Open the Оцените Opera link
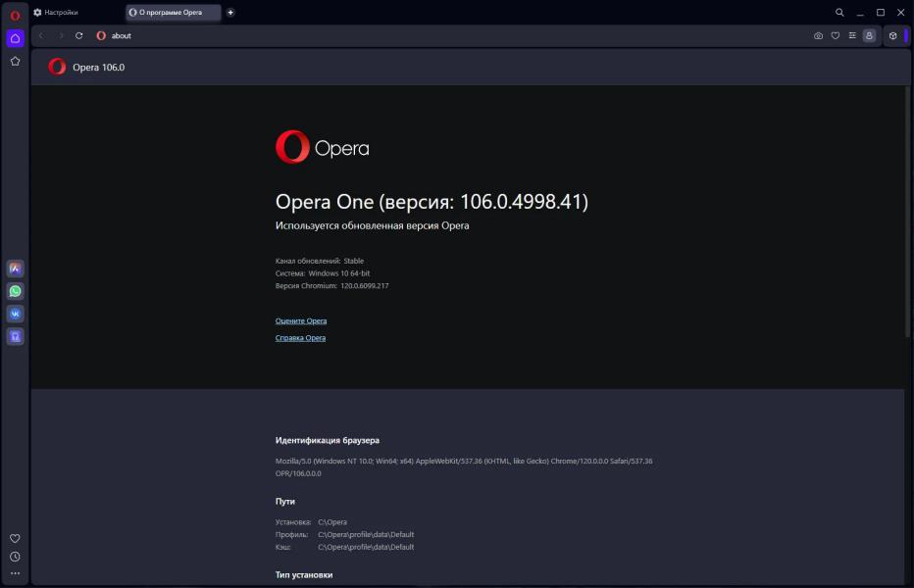 [301, 320]
